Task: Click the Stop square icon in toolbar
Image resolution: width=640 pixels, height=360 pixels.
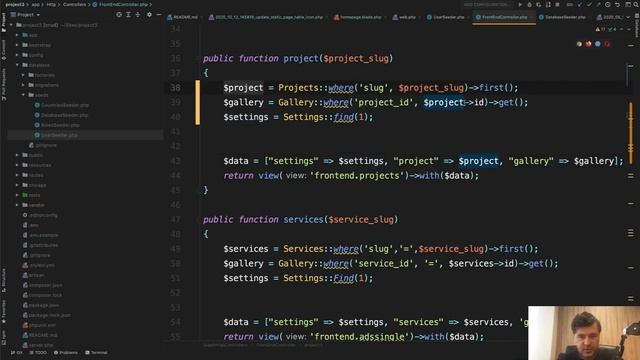Action: point(557,4)
